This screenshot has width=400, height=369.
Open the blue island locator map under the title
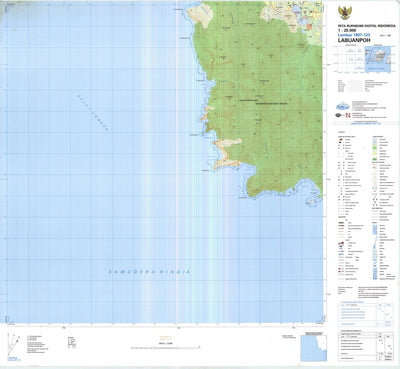pyautogui.click(x=378, y=59)
